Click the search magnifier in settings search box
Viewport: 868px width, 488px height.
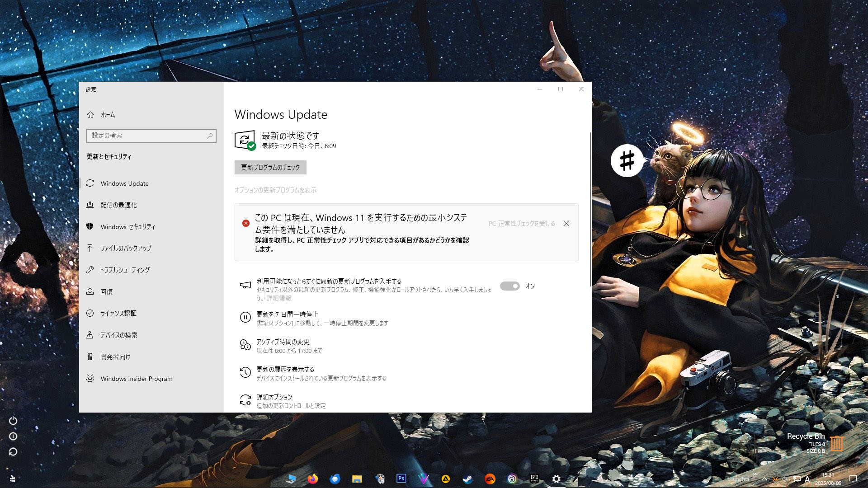[x=210, y=136]
